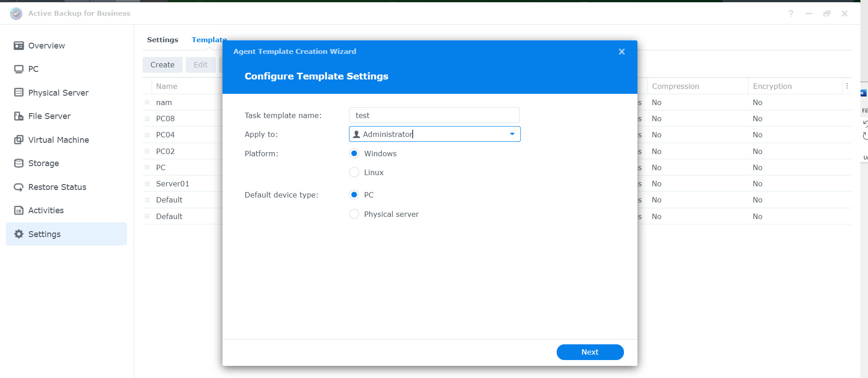Choose PC as default device type

click(x=354, y=195)
